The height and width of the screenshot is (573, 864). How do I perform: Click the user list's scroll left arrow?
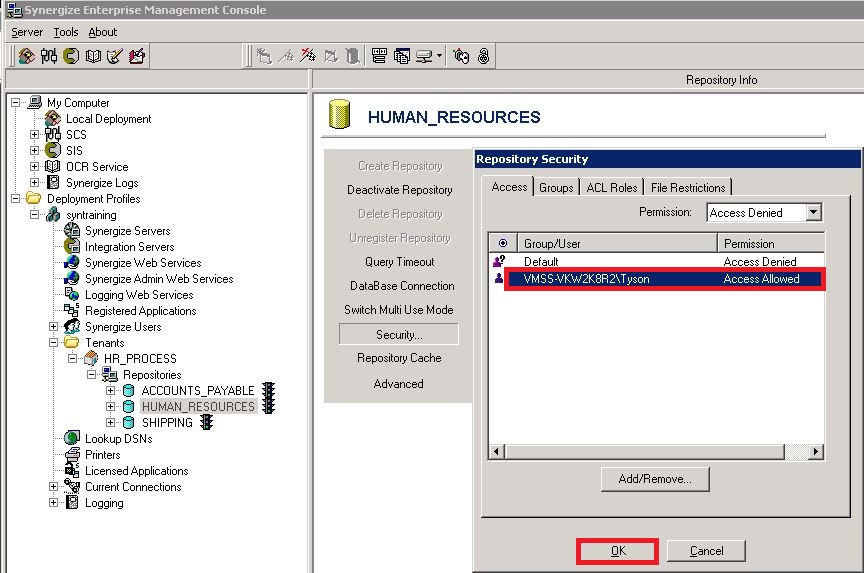pos(496,452)
